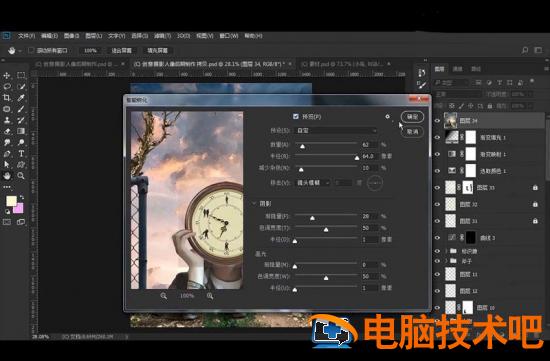Click the 100% zoom button in options bar
The width and height of the screenshot is (550, 361).
pos(90,51)
